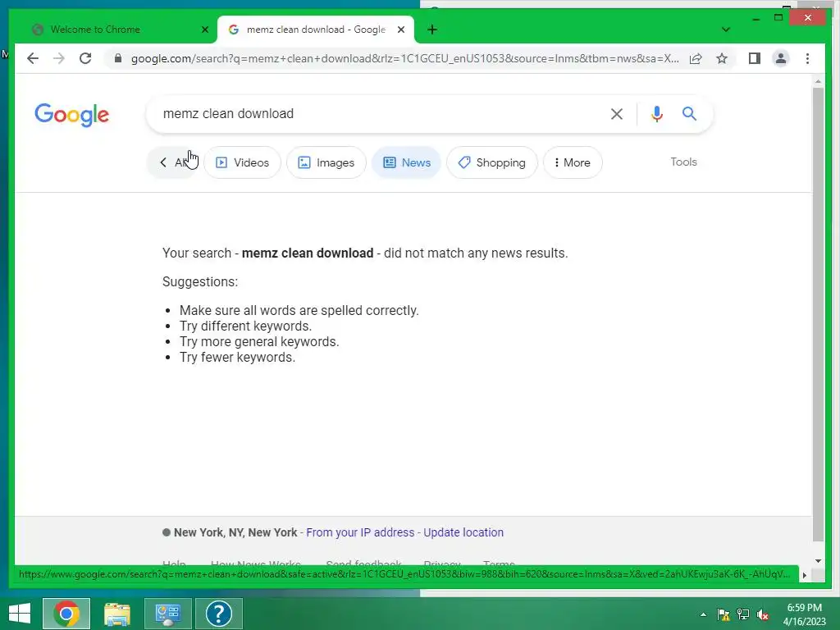This screenshot has width=840, height=630.
Task: Open Chrome side panel
Action: coord(755,58)
